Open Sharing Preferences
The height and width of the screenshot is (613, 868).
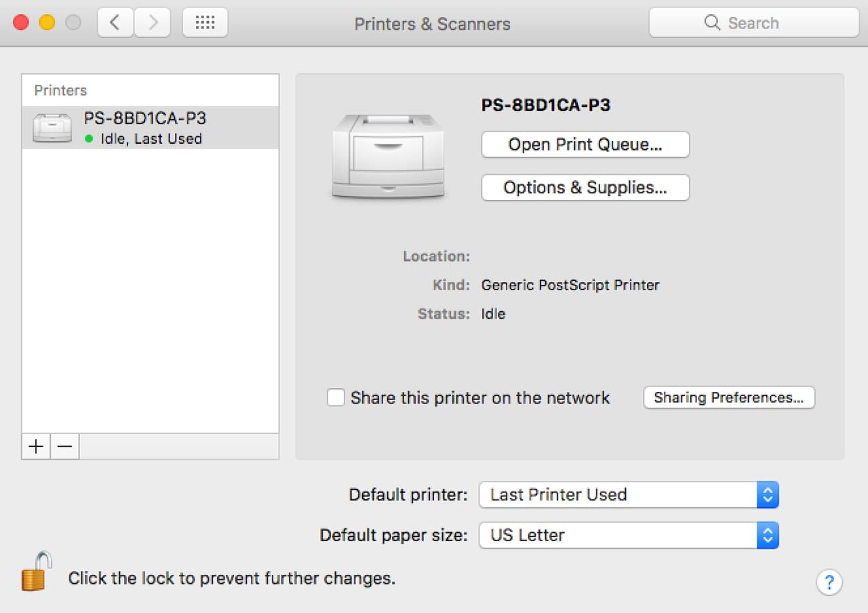coord(728,397)
